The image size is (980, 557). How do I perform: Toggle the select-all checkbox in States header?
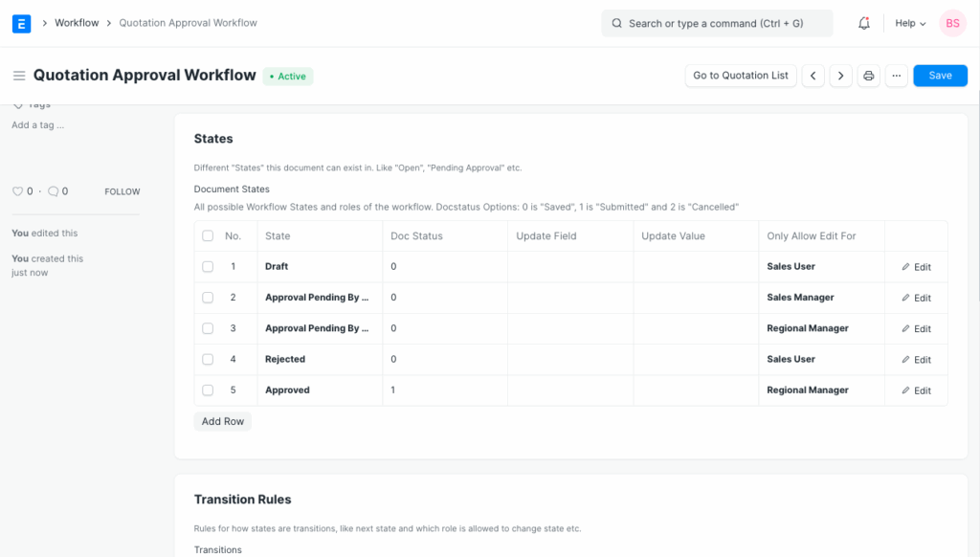pyautogui.click(x=208, y=236)
